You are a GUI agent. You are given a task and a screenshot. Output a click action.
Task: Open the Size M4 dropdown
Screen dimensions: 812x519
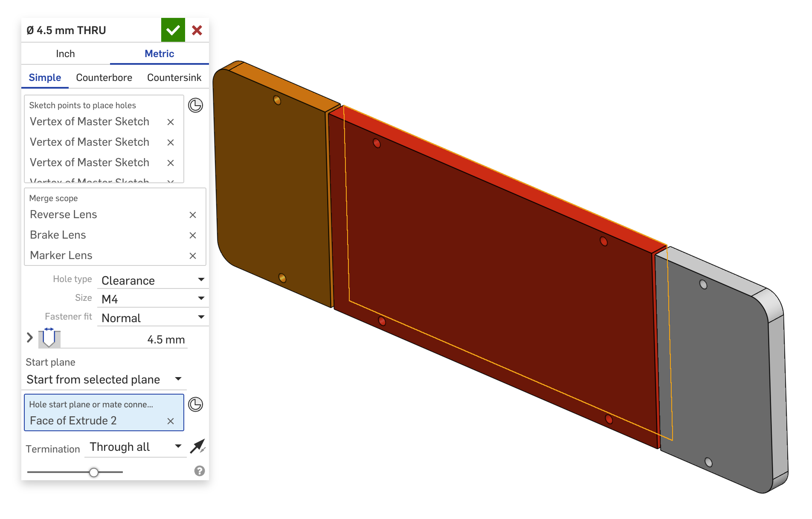[x=153, y=299]
